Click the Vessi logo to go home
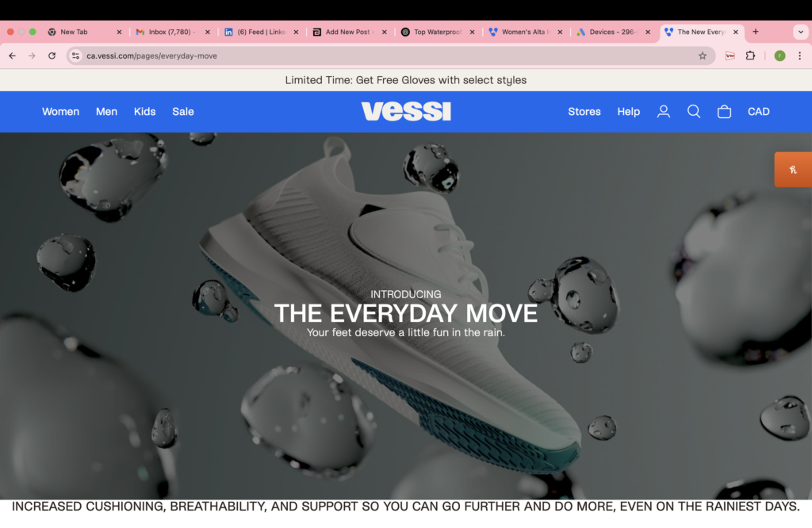Viewport: 812px width, 528px height. click(406, 111)
